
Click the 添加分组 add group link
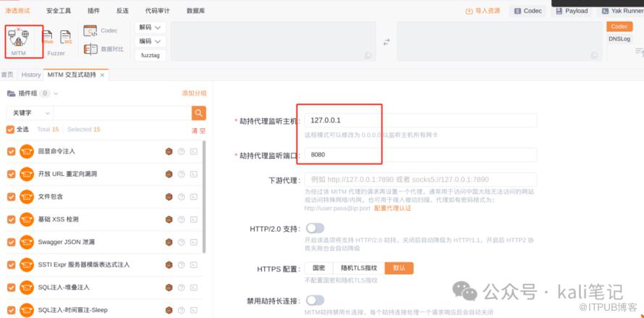pos(193,93)
